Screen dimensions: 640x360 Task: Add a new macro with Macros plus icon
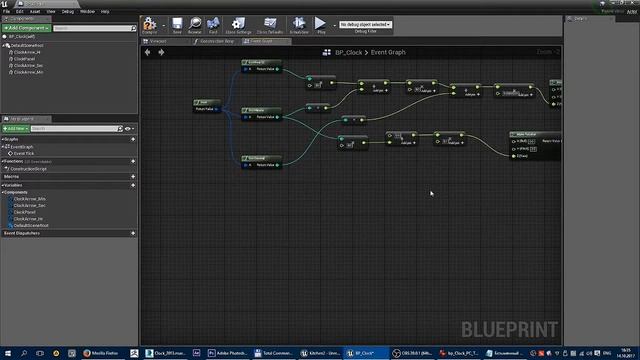133,176
